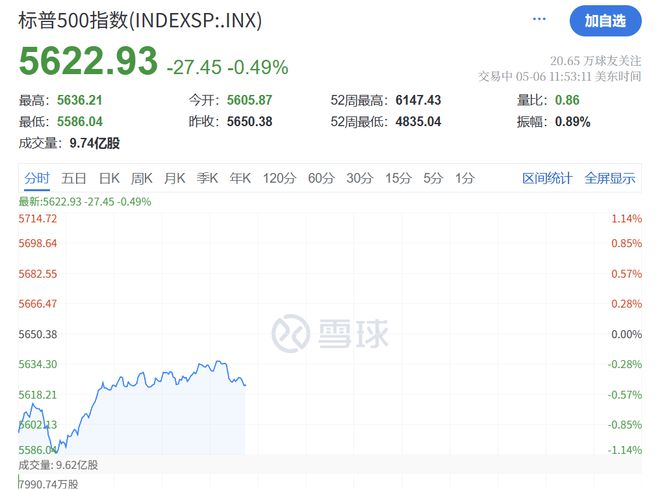Open the 1分 one-minute chart

click(x=465, y=178)
